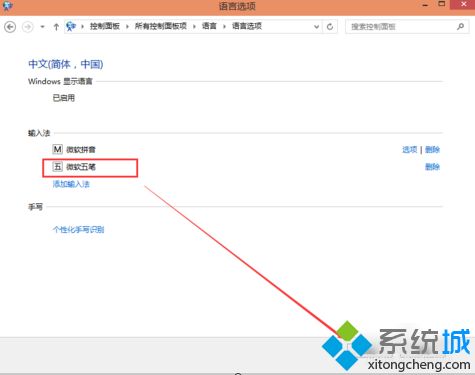Screen dimensions: 475x375
Task: Open 控制面板 breadcrumb
Action: pyautogui.click(x=105, y=26)
